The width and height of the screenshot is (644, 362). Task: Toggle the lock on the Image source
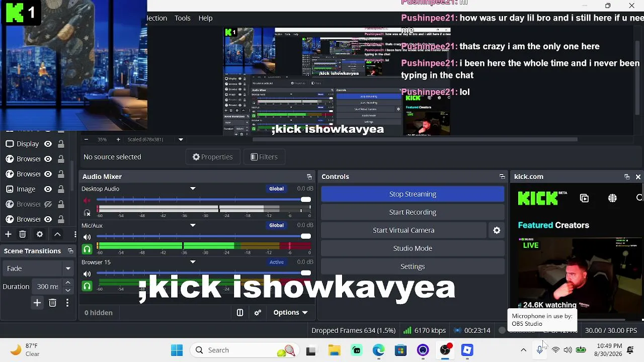(x=61, y=189)
